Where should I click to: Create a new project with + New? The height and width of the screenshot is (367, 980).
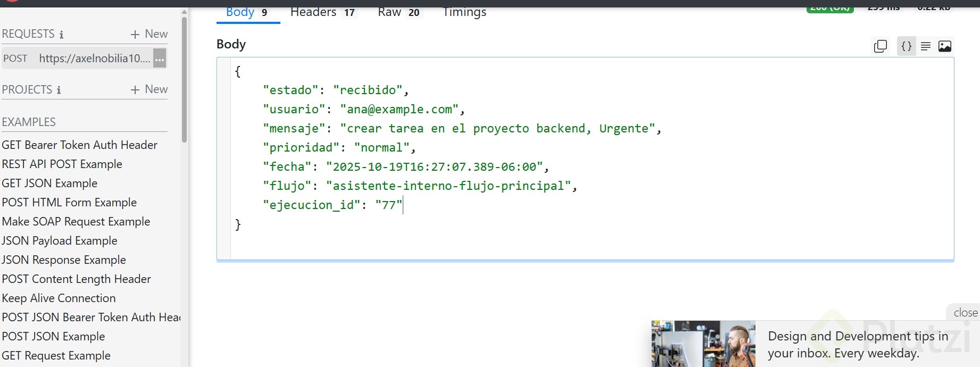[149, 89]
